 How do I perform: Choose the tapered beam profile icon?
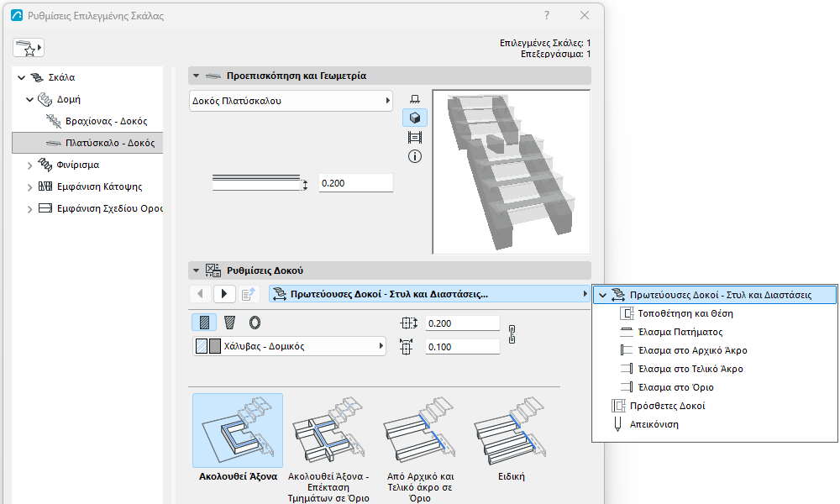[x=230, y=323]
